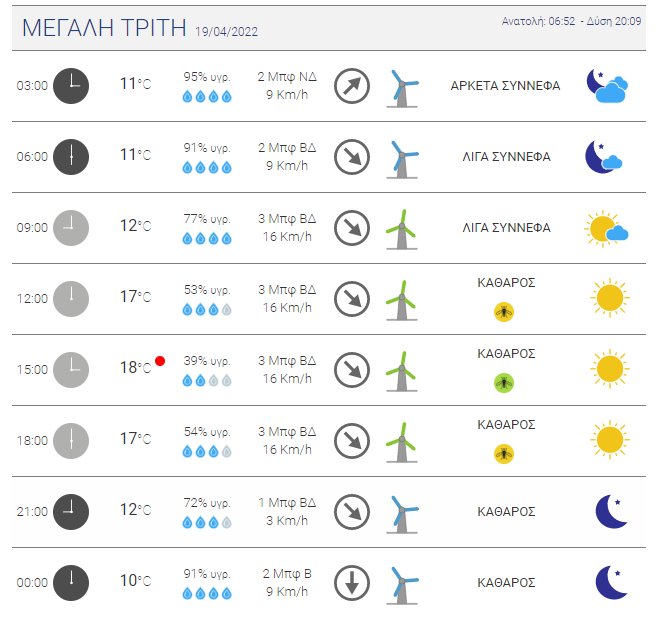Click the 03:00 clock icon

tap(71, 86)
